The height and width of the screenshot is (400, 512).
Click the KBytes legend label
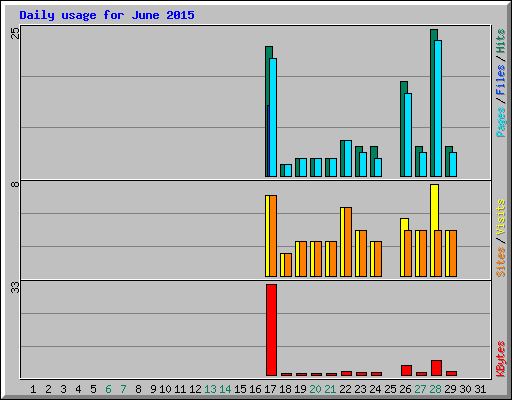coord(501,359)
